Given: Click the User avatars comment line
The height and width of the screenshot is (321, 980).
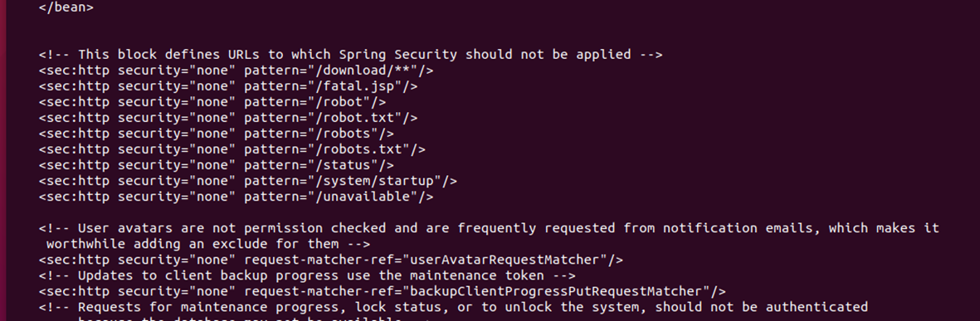Looking at the screenshot, I should pyautogui.click(x=489, y=229).
